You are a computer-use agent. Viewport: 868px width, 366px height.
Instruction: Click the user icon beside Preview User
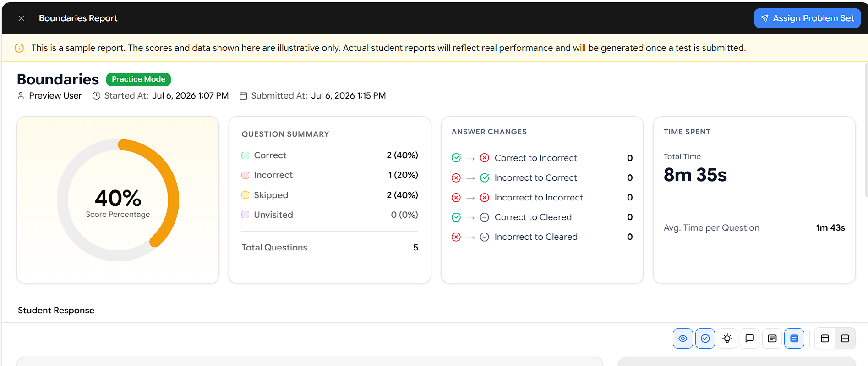(x=21, y=96)
